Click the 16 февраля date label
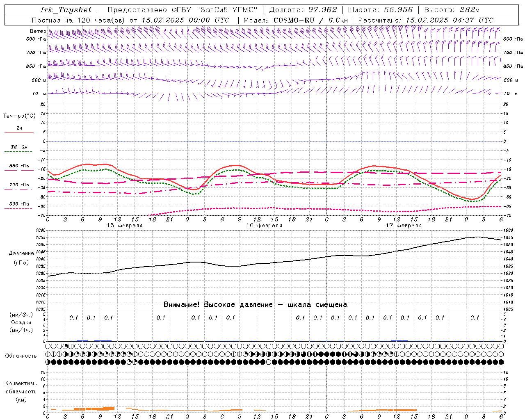The height and width of the screenshot is (420, 525). click(264, 226)
